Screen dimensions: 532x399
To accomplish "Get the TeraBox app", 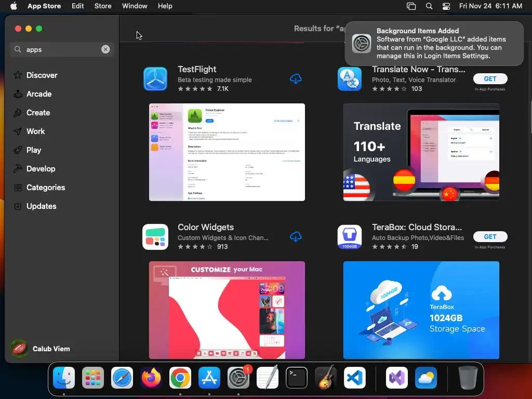I will [490, 236].
